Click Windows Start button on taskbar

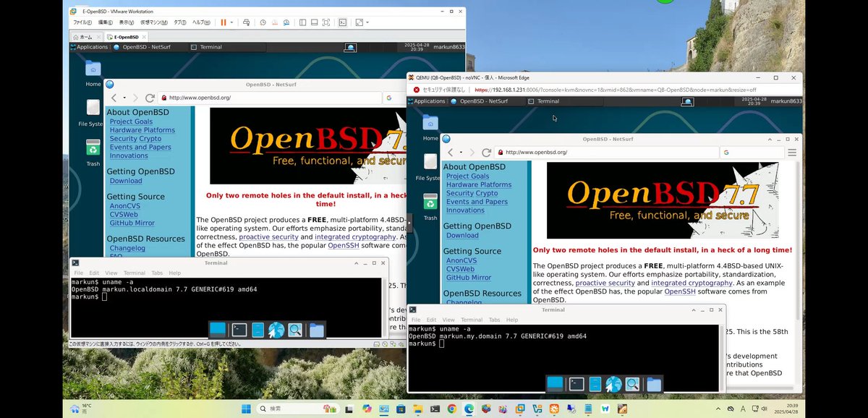(x=246, y=409)
